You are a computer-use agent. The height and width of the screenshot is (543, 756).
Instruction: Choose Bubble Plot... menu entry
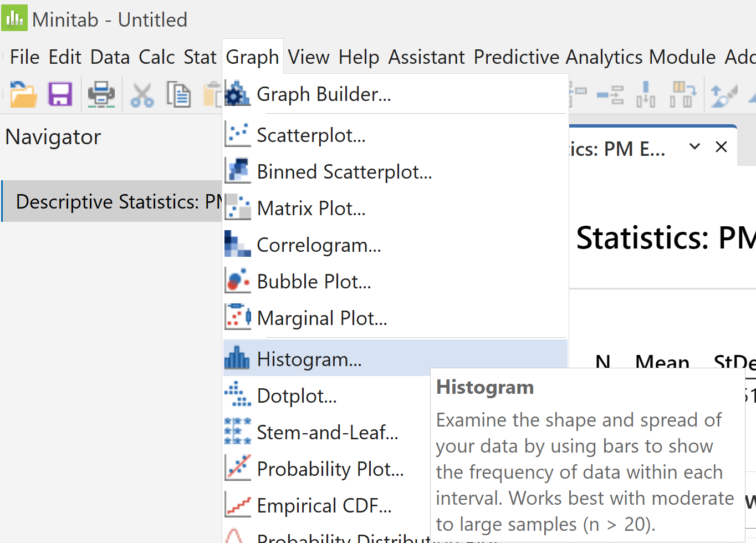pos(395,281)
